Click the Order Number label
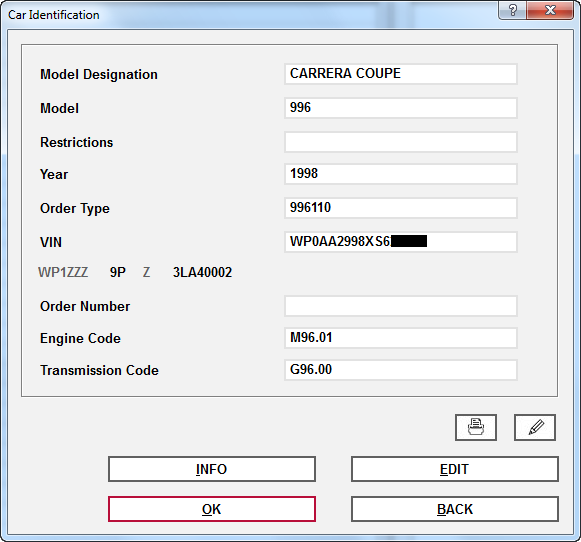The image size is (581, 542). click(x=85, y=306)
